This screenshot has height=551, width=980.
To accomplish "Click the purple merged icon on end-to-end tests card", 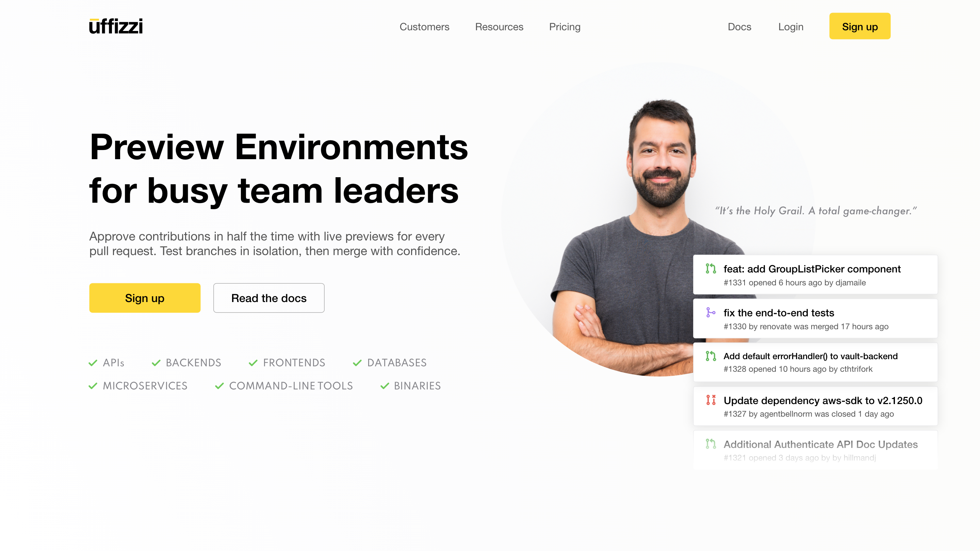I will click(710, 313).
